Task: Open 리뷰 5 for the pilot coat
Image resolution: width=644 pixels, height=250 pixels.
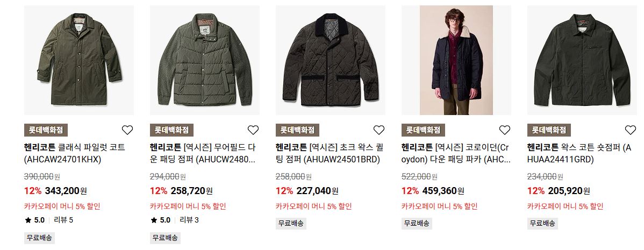Action: click(63, 220)
